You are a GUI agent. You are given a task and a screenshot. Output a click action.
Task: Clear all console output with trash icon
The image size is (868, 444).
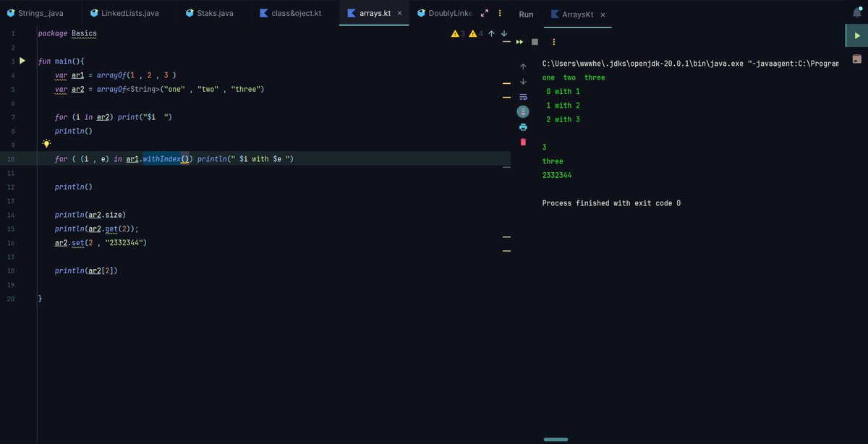pos(523,142)
